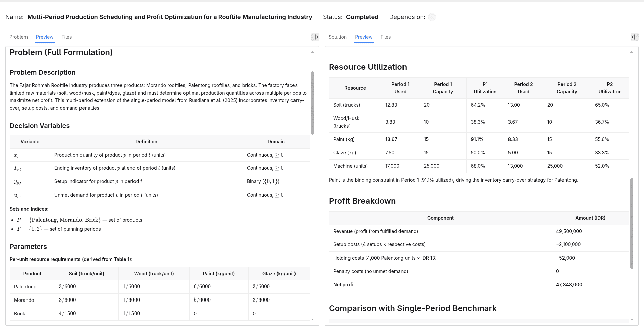The width and height of the screenshot is (644, 328).
Task: Select the Preview tab in solution pane
Action: coord(364,37)
